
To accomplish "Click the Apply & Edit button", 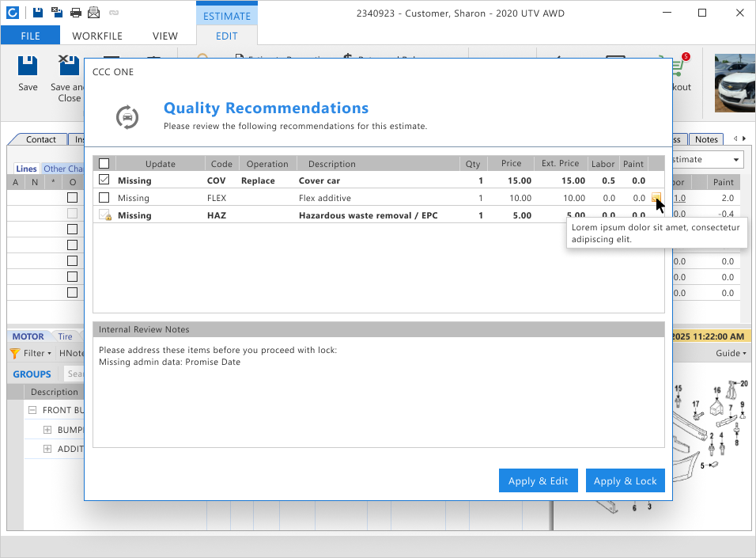I will [538, 480].
